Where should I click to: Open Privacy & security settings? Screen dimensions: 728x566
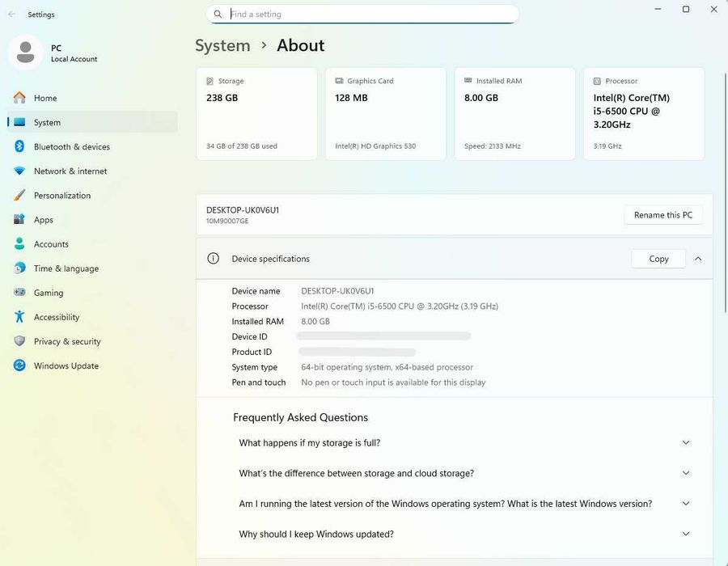pos(92,341)
